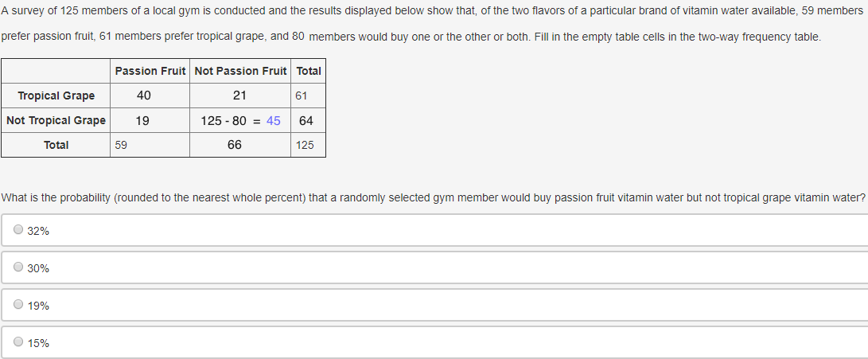Viewport: 868px width, 359px height.
Task: Click the Passion Fruit column header
Action: (150, 71)
